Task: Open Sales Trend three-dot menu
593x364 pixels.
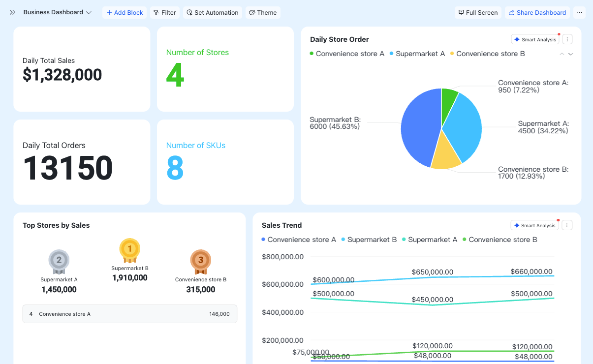Action: point(567,225)
